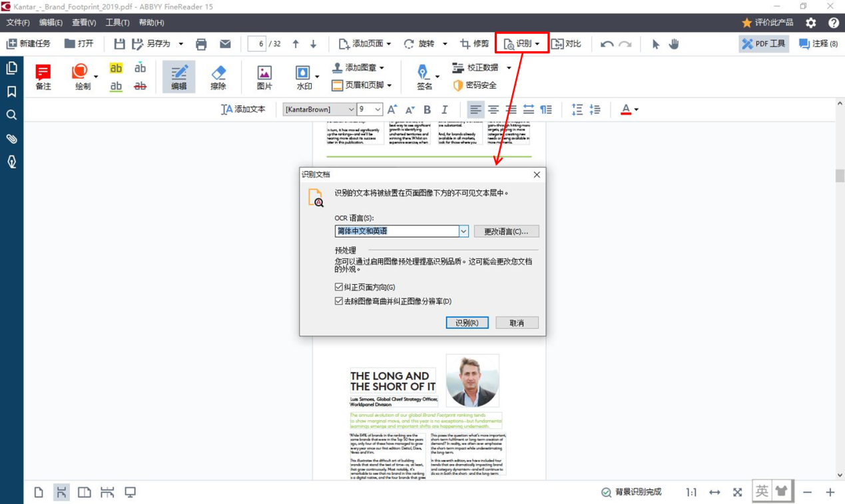
Task: Toggle 去除图像弯曲并纠正图像分辨率 checkbox
Action: (x=339, y=301)
